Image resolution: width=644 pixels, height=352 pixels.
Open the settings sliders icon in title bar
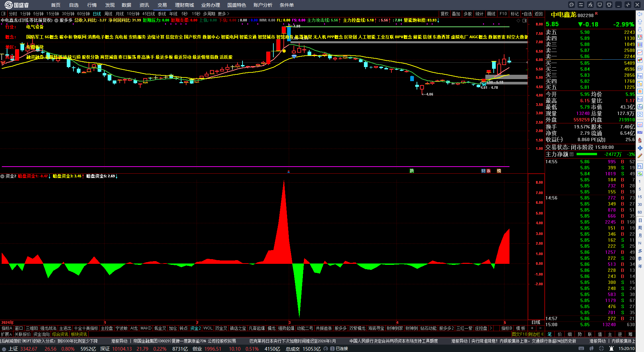click(581, 5)
